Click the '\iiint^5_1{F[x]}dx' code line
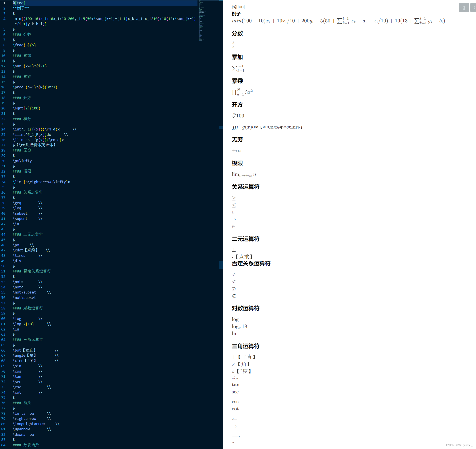The height and width of the screenshot is (449, 476). pos(32,135)
